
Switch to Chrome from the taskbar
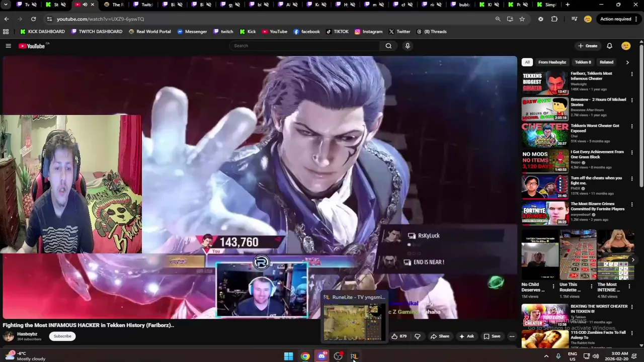[305, 356]
